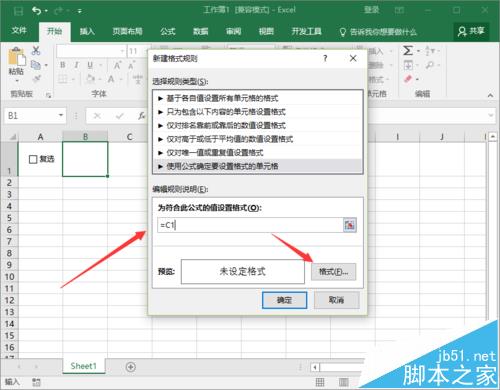Select the Sheet1 worksheet tab
The width and height of the screenshot is (500, 390).
83,366
